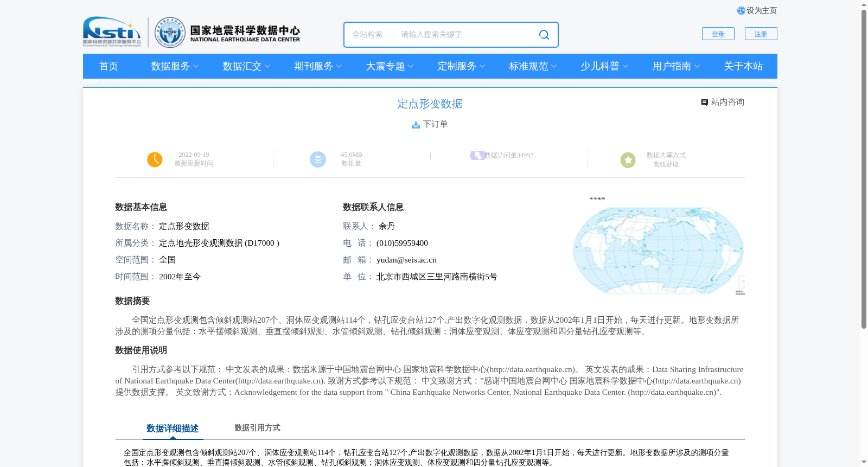The width and height of the screenshot is (868, 467).
Task: Click the National Earthquake Data Center emblem
Action: click(170, 33)
